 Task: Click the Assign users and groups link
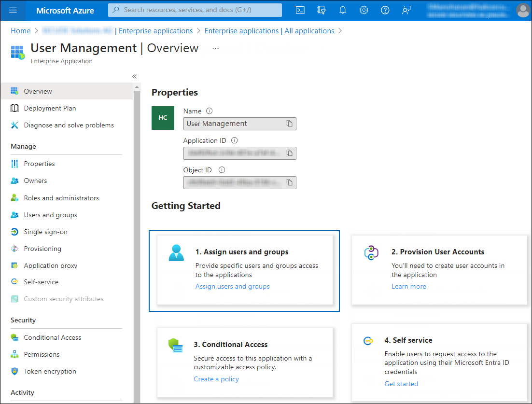tap(232, 286)
